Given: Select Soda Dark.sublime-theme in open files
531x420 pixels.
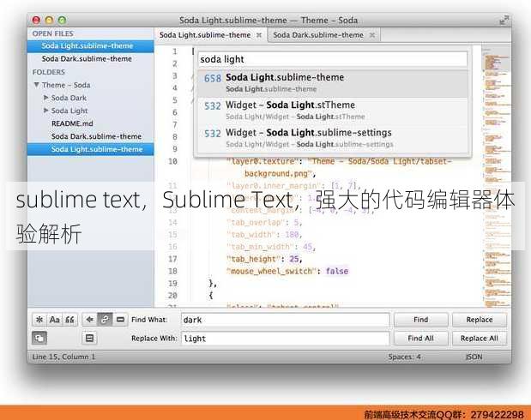Looking at the screenshot, I should [87, 58].
